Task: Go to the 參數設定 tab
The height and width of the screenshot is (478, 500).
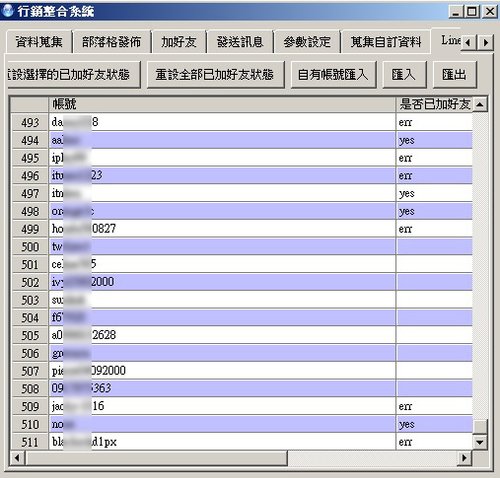Action: [307, 42]
